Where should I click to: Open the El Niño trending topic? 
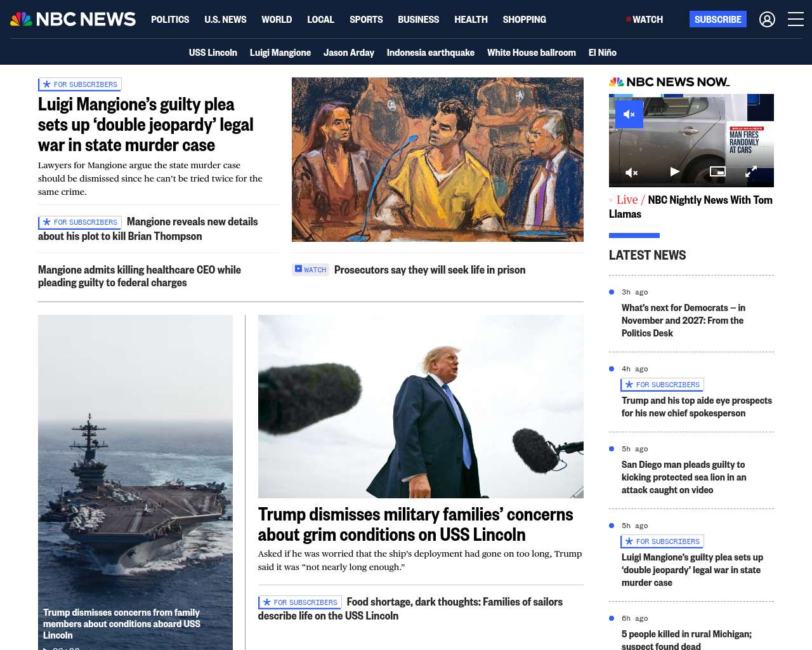tap(603, 53)
